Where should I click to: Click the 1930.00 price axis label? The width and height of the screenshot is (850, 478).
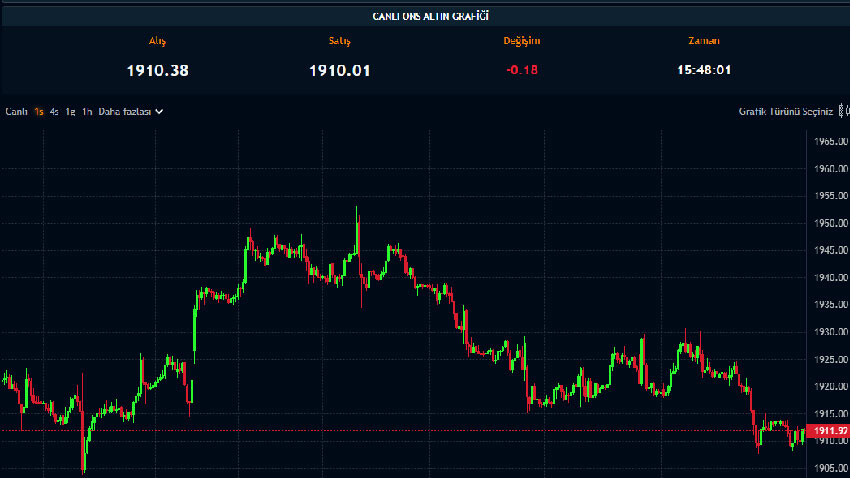point(830,332)
